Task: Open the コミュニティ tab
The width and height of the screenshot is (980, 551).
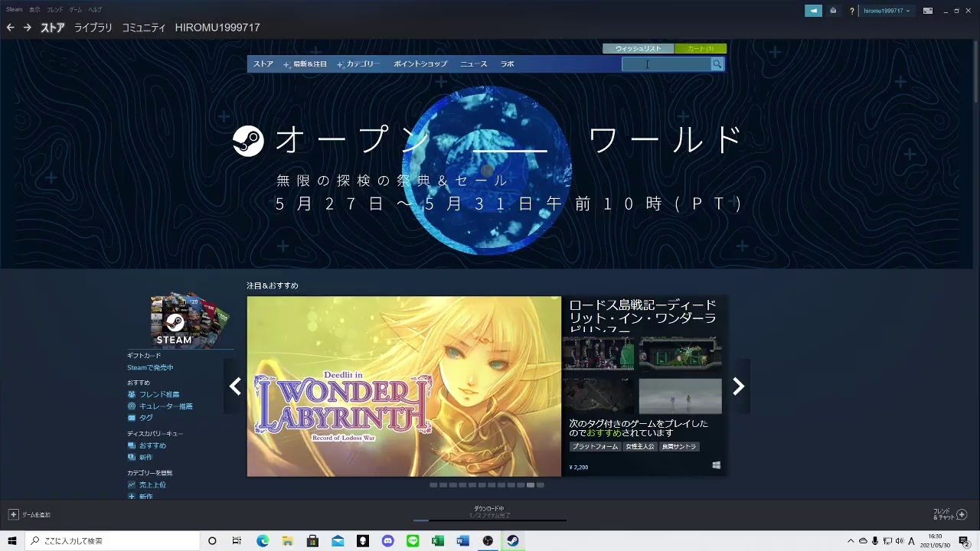Action: [x=144, y=28]
